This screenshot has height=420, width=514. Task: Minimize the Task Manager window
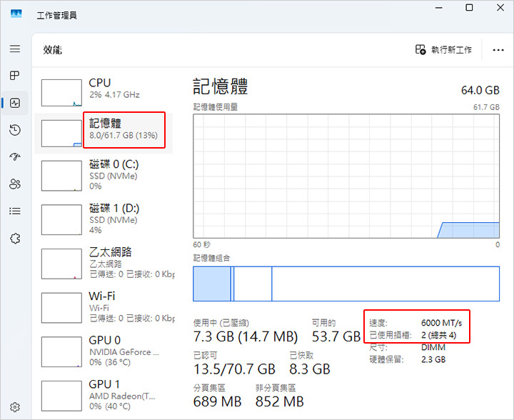(x=438, y=8)
